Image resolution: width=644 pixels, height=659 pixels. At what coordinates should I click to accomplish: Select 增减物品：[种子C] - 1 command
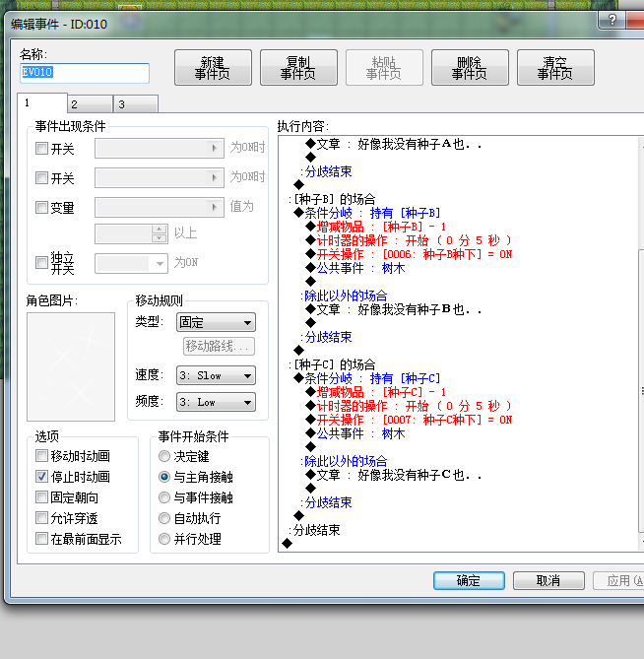375,392
